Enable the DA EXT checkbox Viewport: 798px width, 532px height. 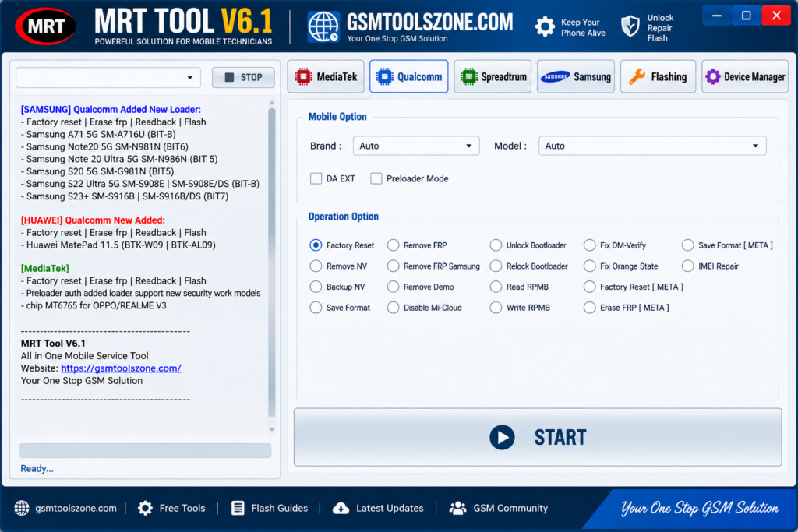pyautogui.click(x=316, y=178)
